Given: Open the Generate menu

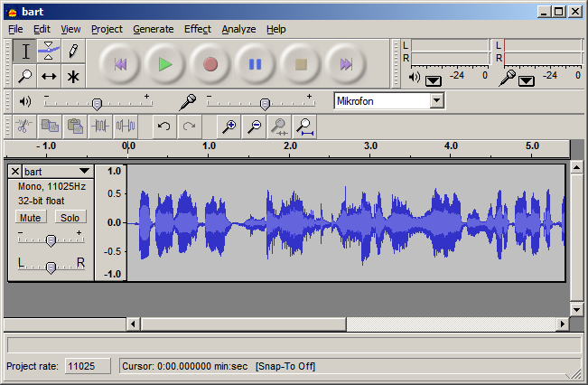Looking at the screenshot, I should [x=154, y=29].
